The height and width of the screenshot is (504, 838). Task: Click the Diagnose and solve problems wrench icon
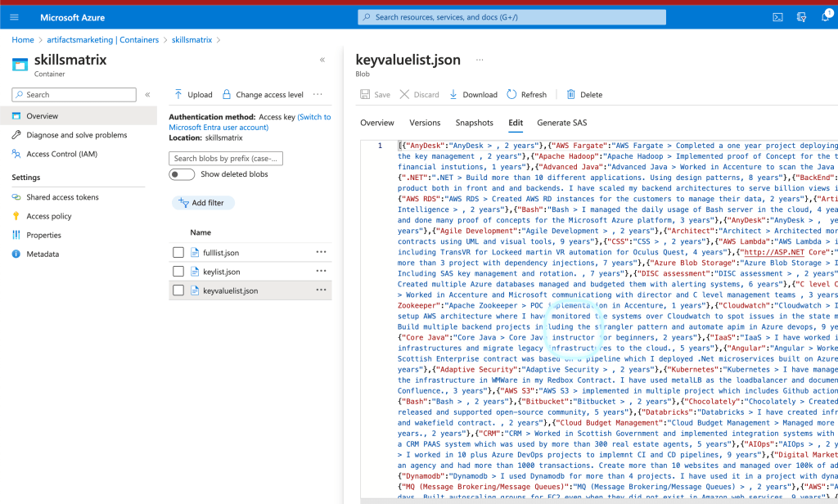click(x=16, y=135)
